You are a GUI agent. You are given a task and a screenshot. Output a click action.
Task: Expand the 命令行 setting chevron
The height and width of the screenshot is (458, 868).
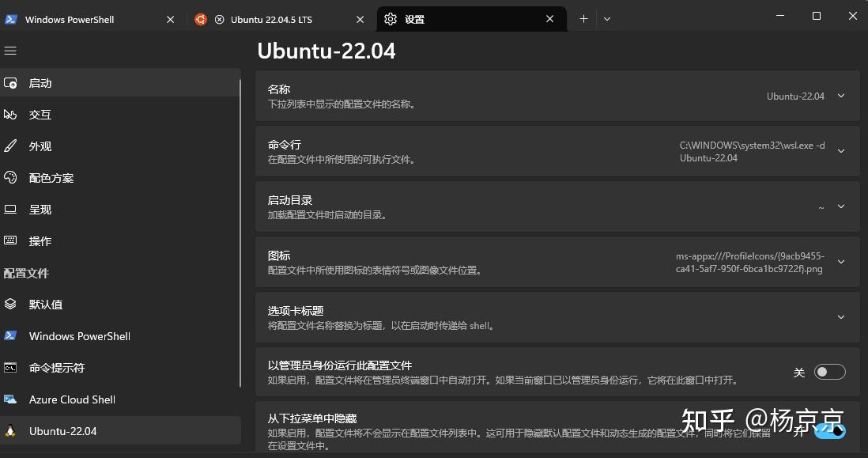pos(841,151)
